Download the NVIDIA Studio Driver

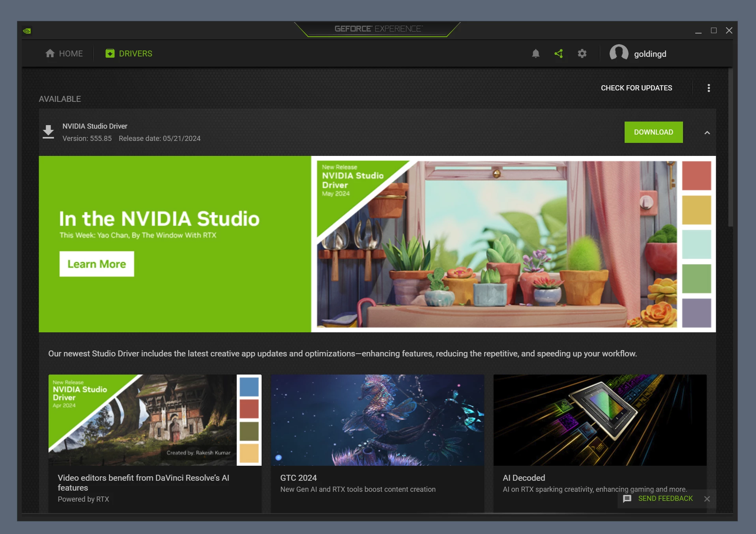pyautogui.click(x=653, y=132)
